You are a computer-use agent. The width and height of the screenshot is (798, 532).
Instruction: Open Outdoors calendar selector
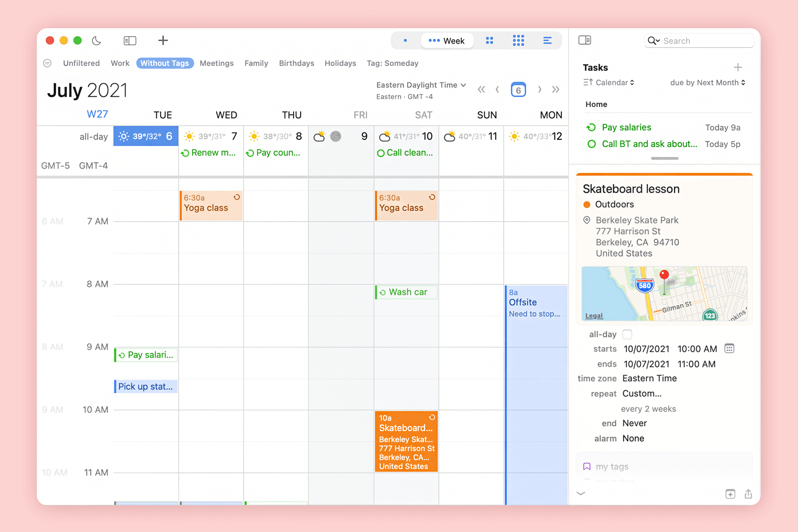pyautogui.click(x=614, y=204)
